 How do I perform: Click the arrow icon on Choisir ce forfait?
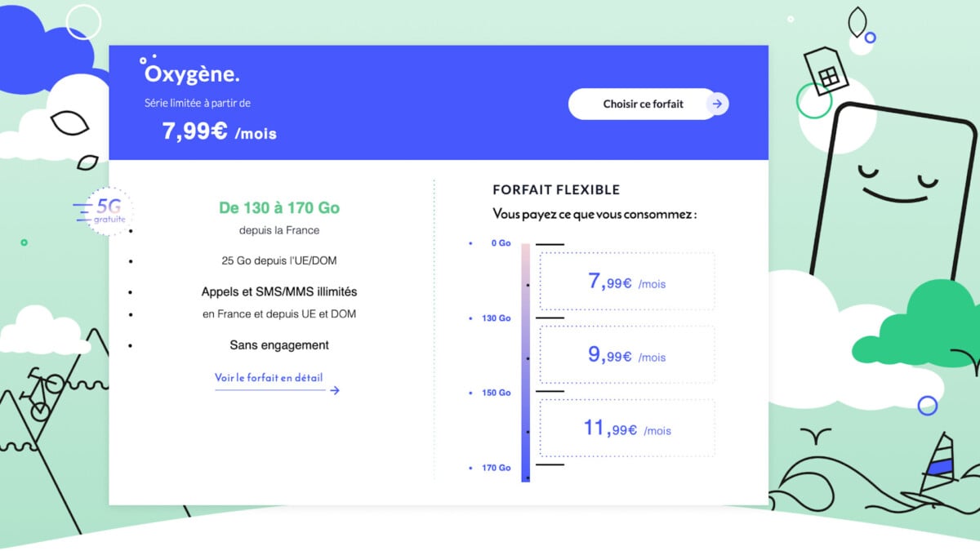pyautogui.click(x=717, y=104)
